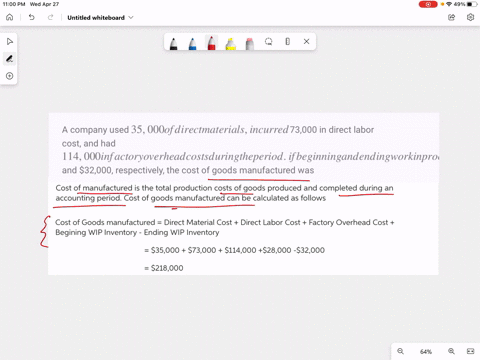Viewport: 480px width, 360px height.
Task: Select the lasso select tool
Action: (x=269, y=42)
